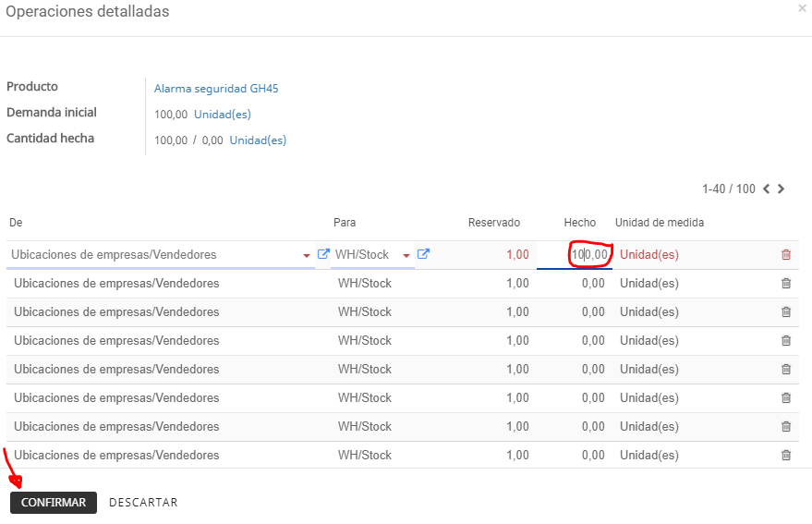The width and height of the screenshot is (812, 524).
Task: Click the pager range 1-40 / 100
Action: 729,189
